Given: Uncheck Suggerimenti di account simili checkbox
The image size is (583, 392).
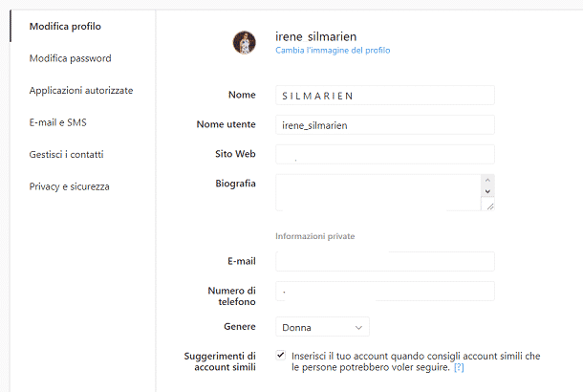Looking at the screenshot, I should (x=281, y=355).
